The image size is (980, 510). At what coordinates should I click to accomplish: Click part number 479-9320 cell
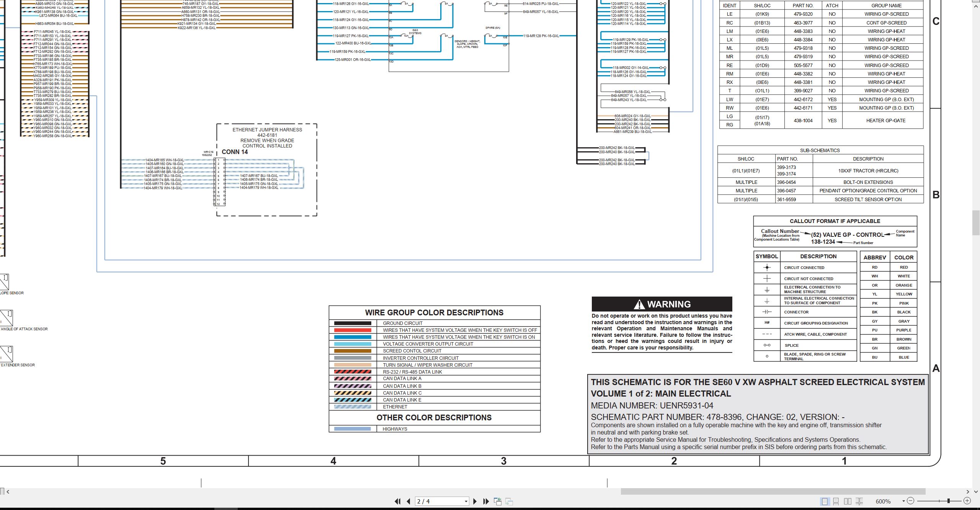[803, 14]
